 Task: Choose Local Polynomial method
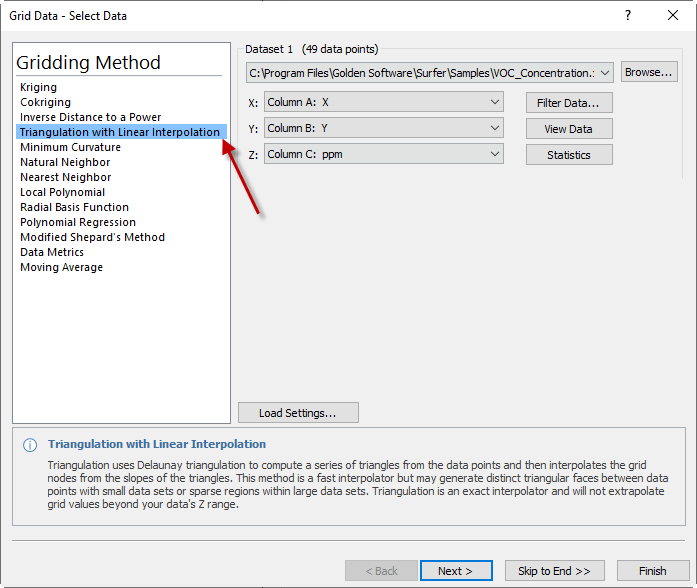tap(62, 192)
